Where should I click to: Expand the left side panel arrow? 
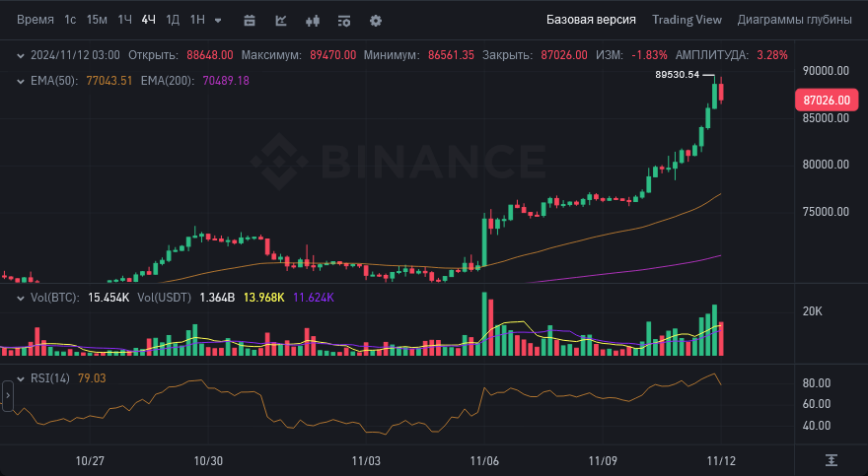point(8,395)
